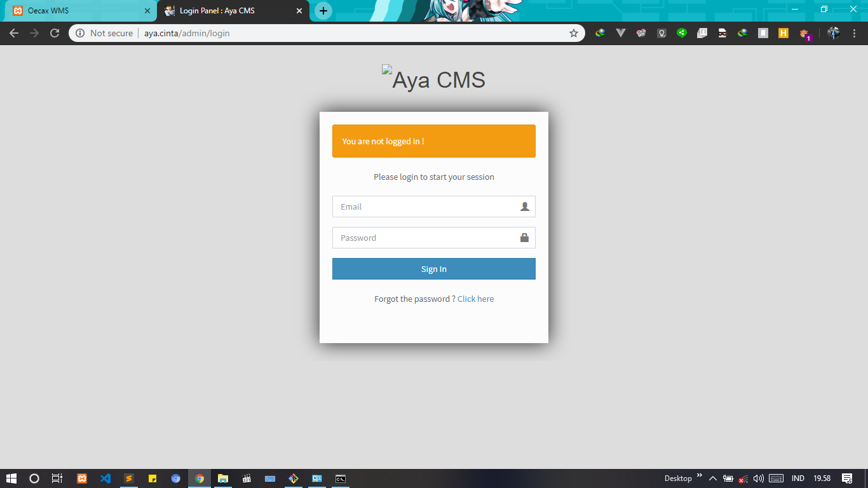This screenshot has height=488, width=868.
Task: Reload the current page
Action: (55, 33)
